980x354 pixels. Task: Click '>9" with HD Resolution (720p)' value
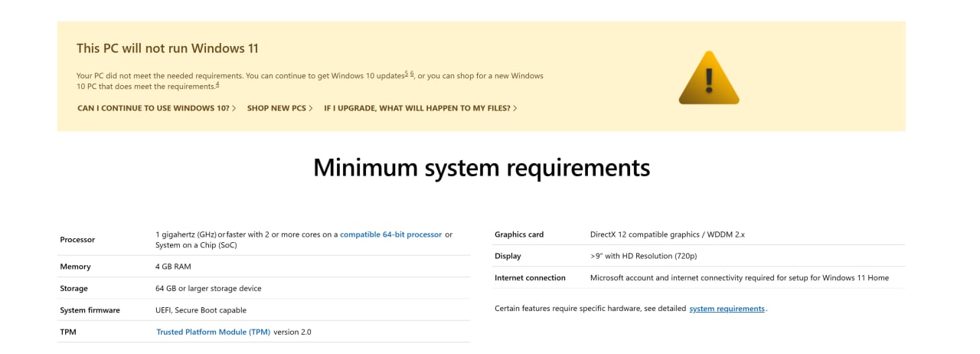click(644, 256)
